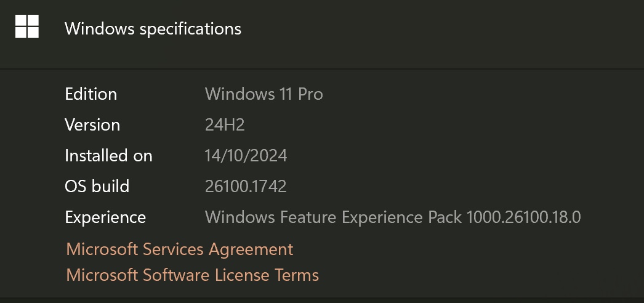Click the word Agreement in the services link
644x303 pixels.
(251, 249)
